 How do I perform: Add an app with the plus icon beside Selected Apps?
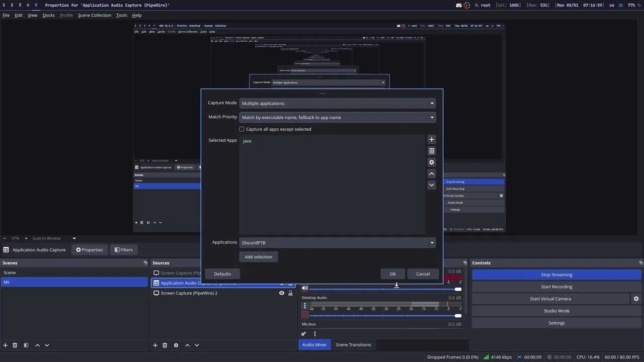point(431,139)
